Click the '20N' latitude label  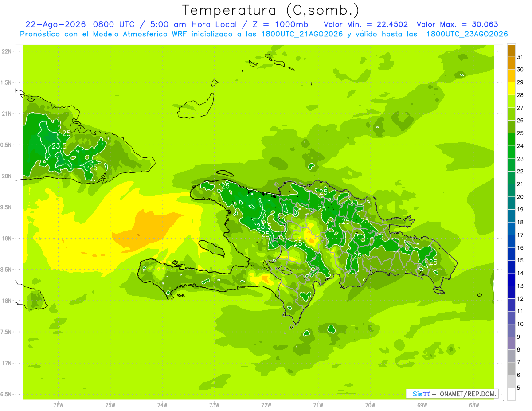(7, 176)
